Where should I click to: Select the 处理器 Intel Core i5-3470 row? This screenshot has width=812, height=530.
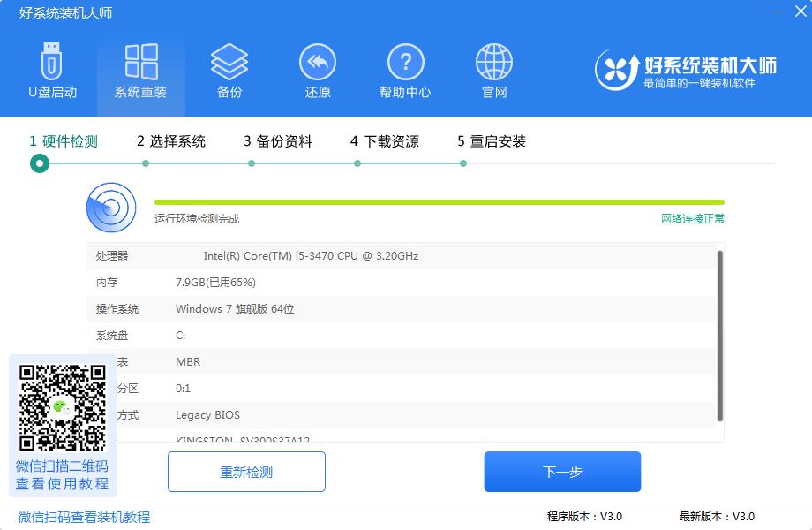pyautogui.click(x=402, y=256)
